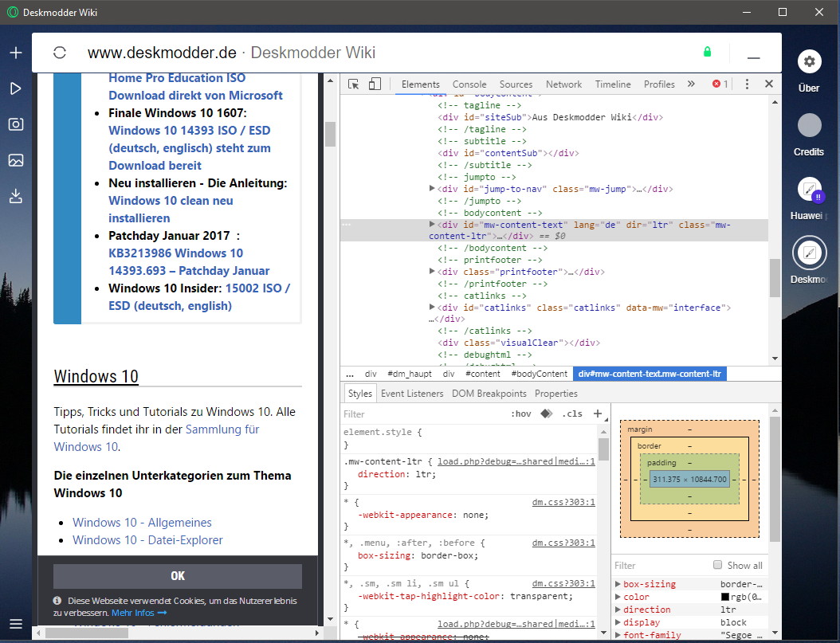Open 15002 ISO / ESD insider link
This screenshot has width=840, height=643.
199,296
